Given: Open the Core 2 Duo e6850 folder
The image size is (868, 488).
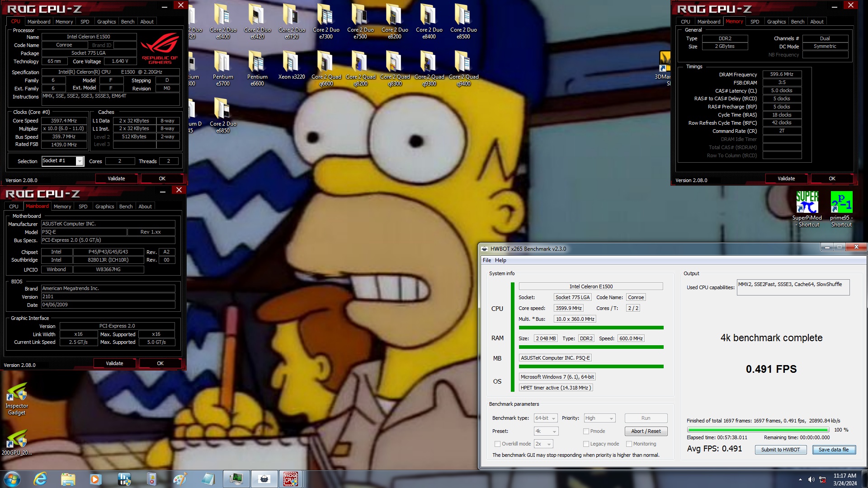Looking at the screenshot, I should coord(223,115).
